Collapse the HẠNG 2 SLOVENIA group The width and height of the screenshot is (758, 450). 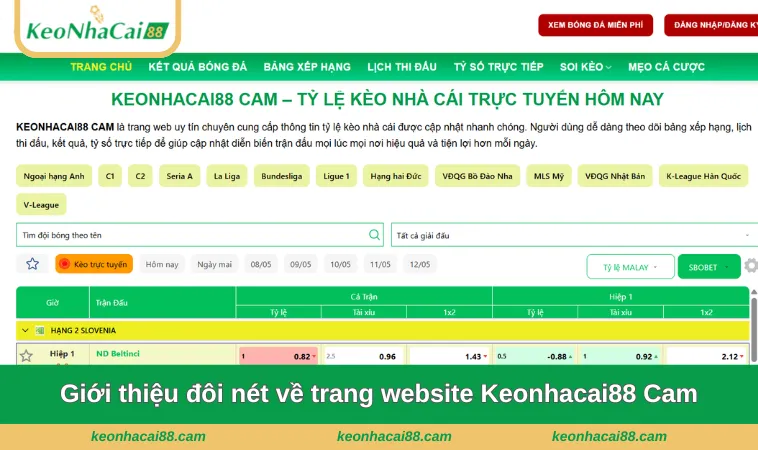coord(25,331)
